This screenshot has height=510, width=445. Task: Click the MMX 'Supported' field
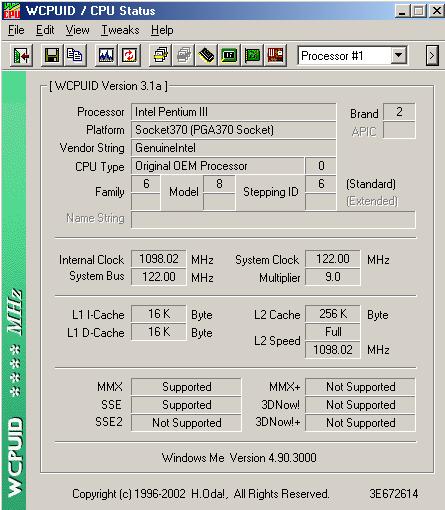186,387
